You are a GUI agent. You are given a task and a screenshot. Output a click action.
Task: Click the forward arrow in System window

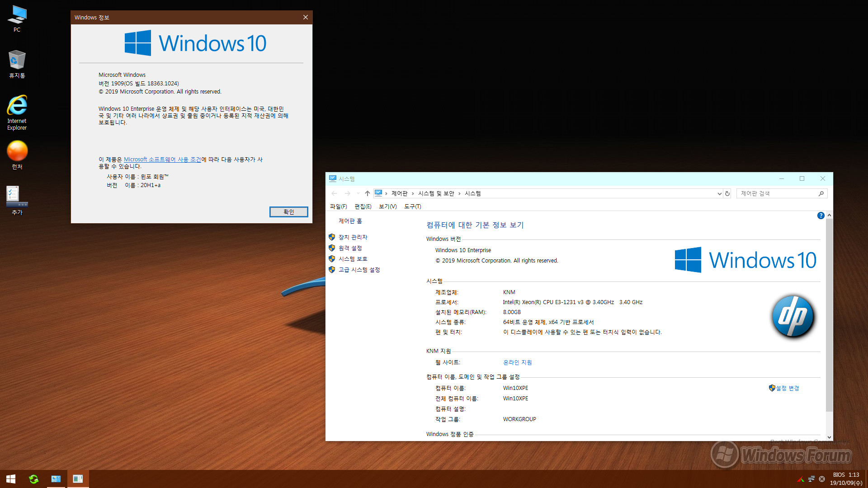347,193
